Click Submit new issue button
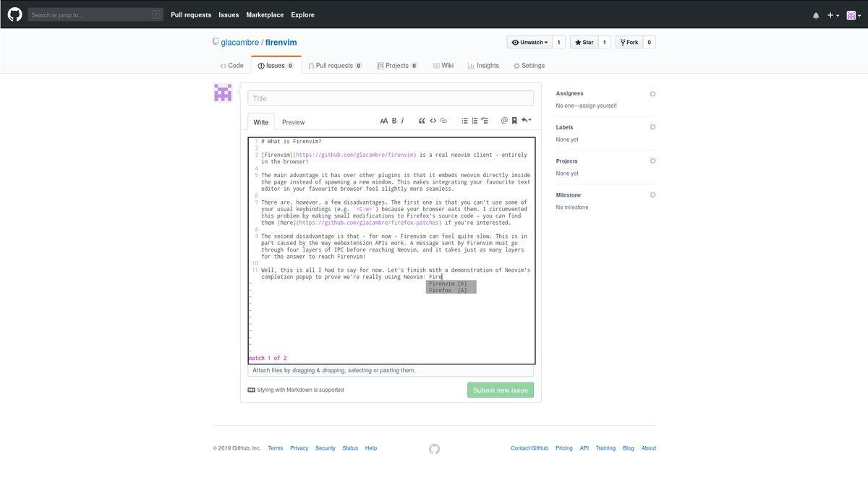 pyautogui.click(x=501, y=390)
